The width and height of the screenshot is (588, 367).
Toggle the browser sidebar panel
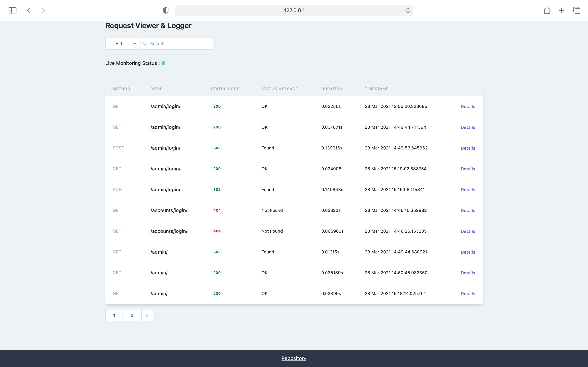(12, 10)
